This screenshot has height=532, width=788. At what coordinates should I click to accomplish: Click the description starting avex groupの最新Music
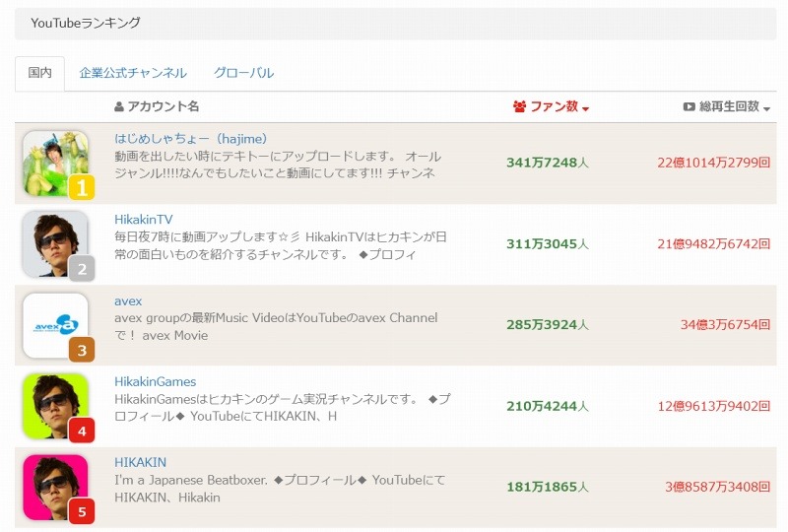click(x=276, y=327)
